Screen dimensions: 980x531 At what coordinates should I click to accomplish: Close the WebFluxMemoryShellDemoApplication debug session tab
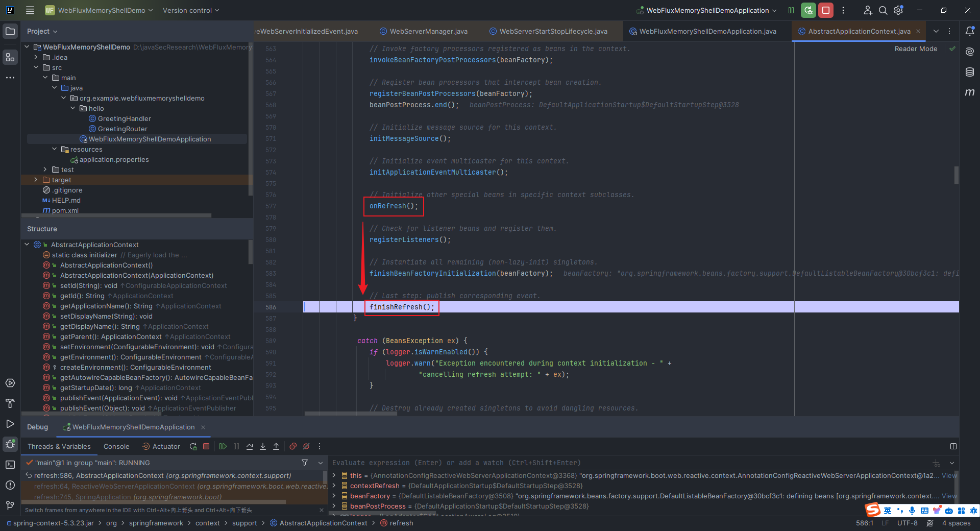point(203,427)
